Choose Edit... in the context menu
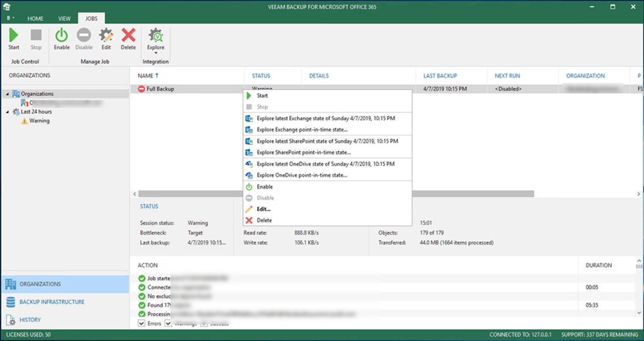This screenshot has width=644, height=341. [328, 209]
